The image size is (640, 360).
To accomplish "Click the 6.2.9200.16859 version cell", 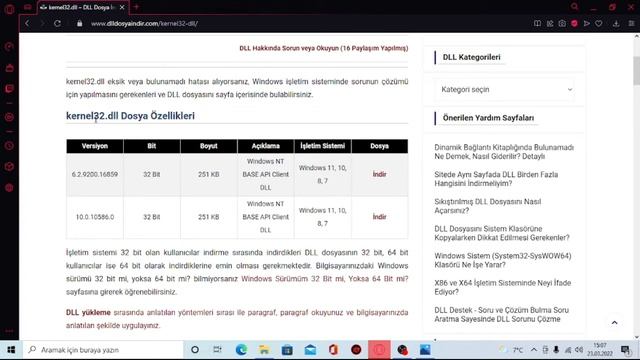I will pyautogui.click(x=95, y=174).
